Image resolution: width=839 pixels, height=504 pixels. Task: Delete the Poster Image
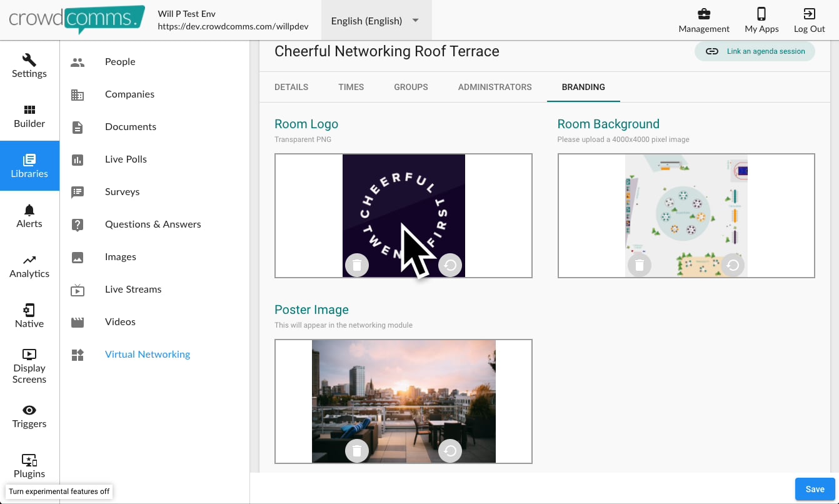356,450
